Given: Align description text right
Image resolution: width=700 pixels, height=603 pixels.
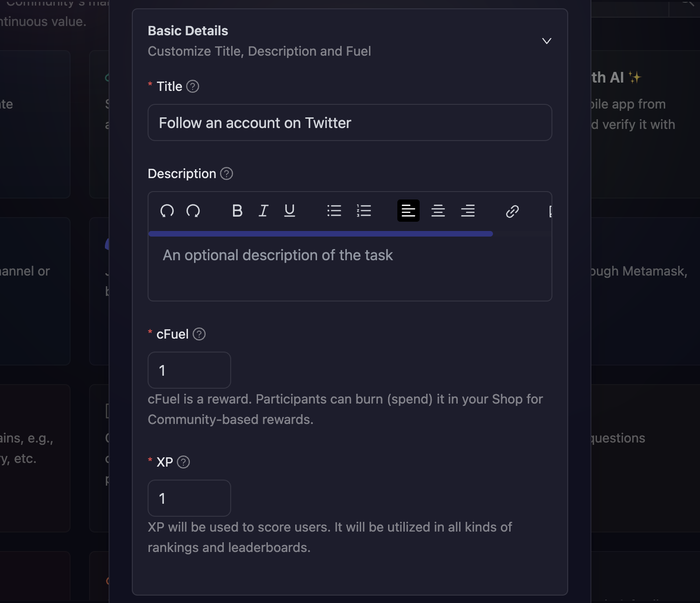Looking at the screenshot, I should [468, 211].
